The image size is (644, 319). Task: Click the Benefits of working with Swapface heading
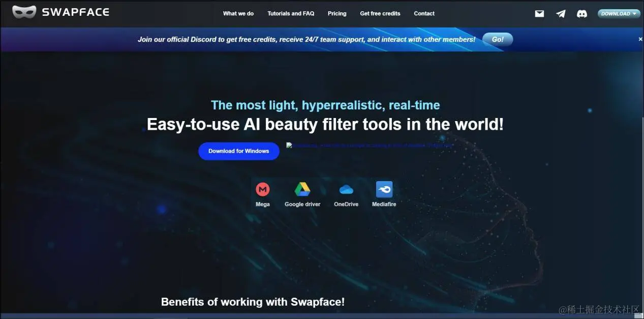click(253, 302)
